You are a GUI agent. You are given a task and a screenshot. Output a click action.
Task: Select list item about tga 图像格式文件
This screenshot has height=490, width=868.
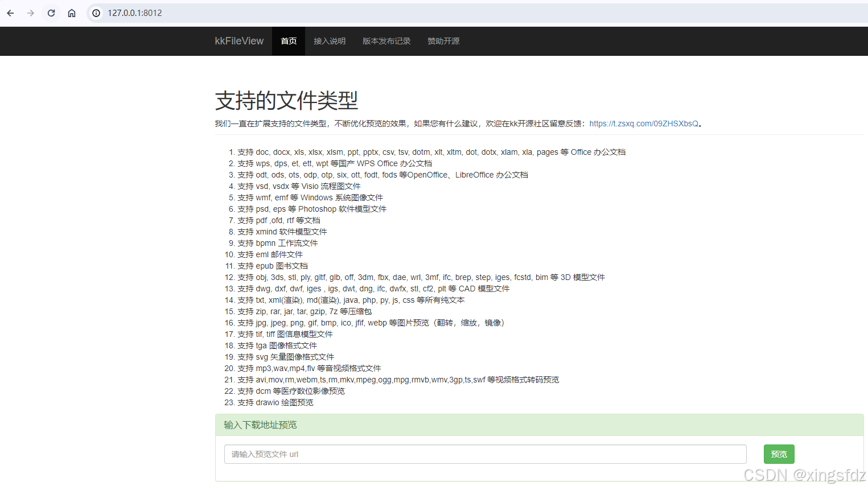pyautogui.click(x=277, y=345)
